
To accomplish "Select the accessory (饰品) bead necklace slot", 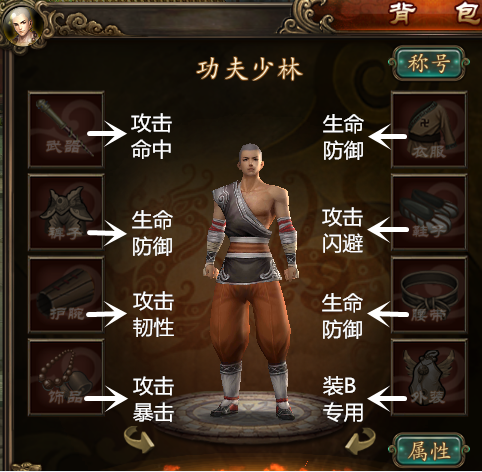I will click(66, 377).
